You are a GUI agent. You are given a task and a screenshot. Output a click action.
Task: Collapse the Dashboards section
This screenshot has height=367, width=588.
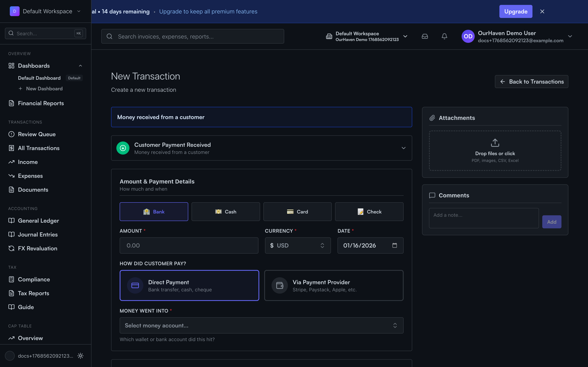point(80,66)
